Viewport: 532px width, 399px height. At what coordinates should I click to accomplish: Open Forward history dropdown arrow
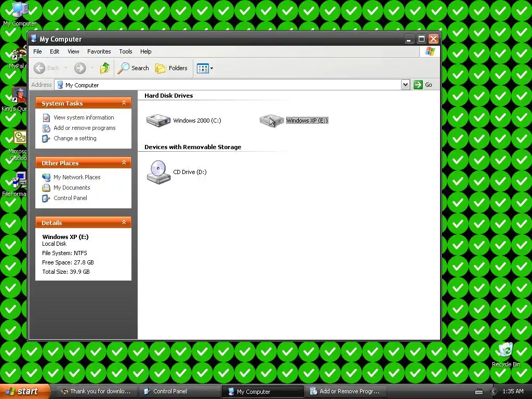pyautogui.click(x=92, y=68)
